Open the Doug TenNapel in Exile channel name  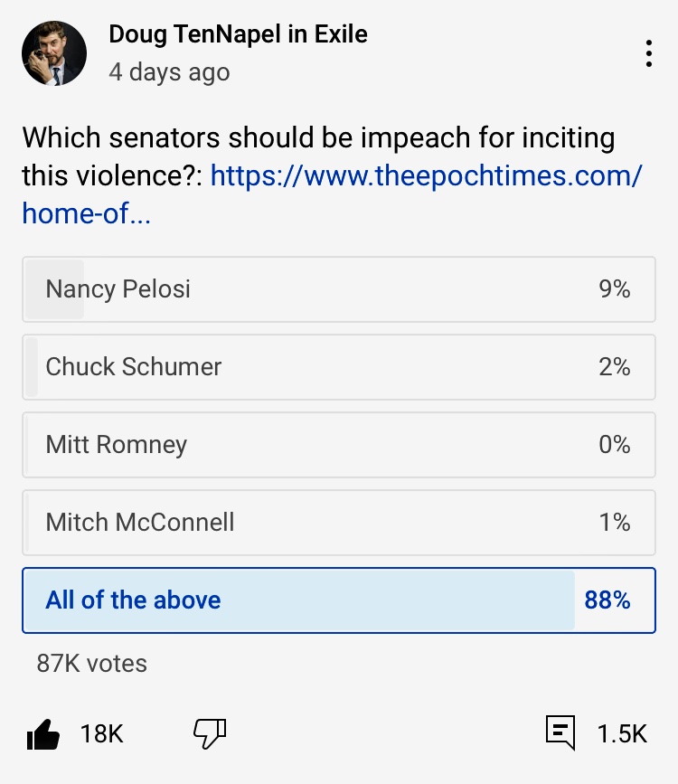point(238,34)
